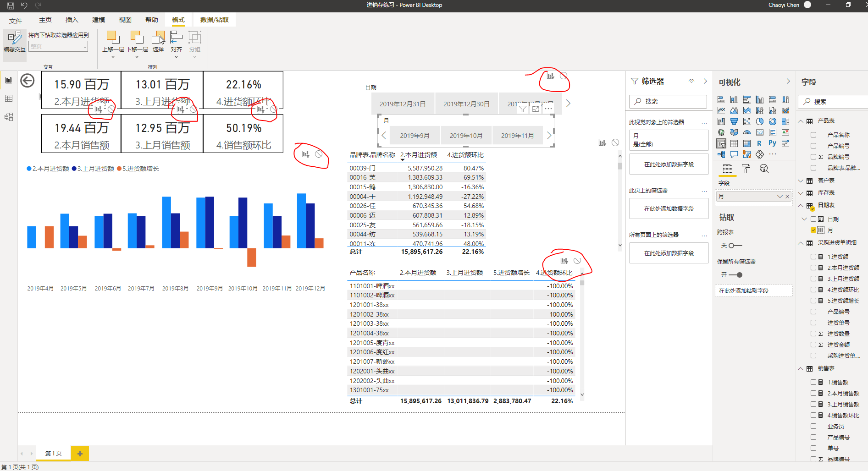Click the back arrow button on canvas
The width and height of the screenshot is (868, 471).
28,81
